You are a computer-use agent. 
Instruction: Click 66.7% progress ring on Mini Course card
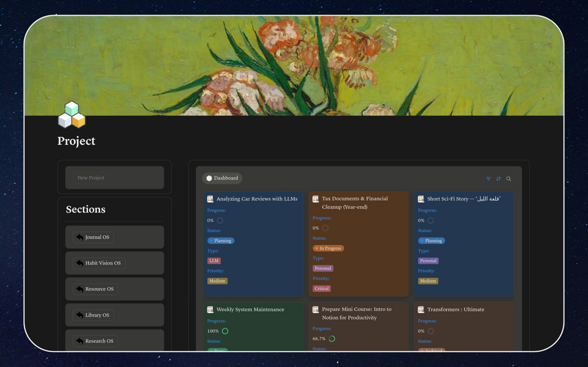click(332, 338)
